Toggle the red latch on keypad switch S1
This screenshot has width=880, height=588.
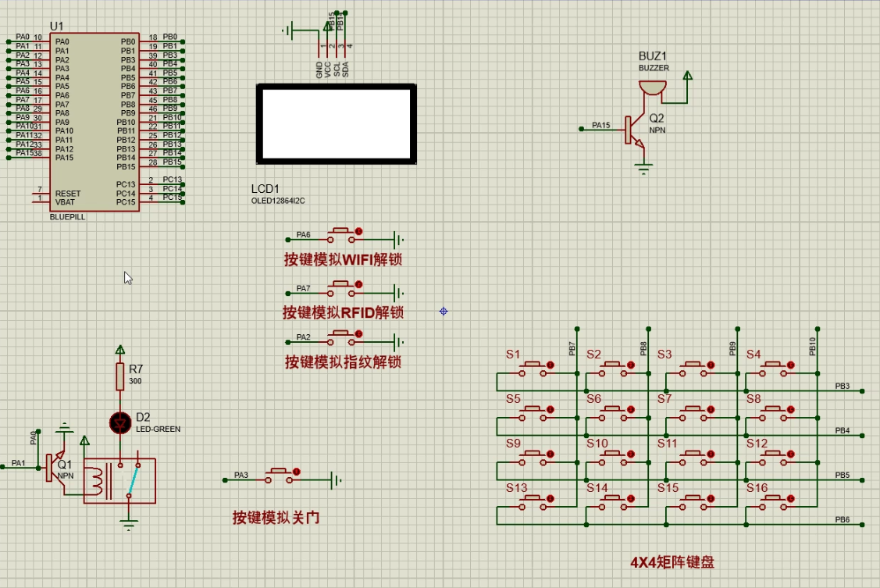[550, 365]
